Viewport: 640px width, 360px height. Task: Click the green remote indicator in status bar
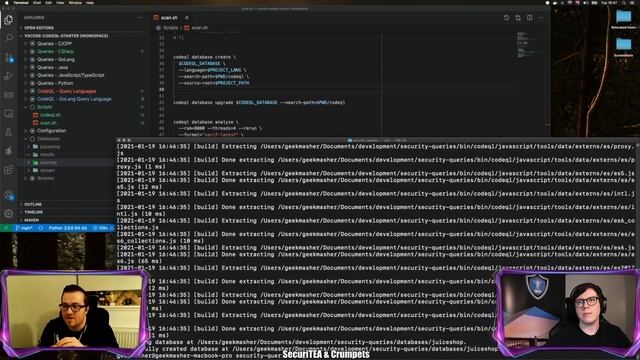click(x=6, y=228)
